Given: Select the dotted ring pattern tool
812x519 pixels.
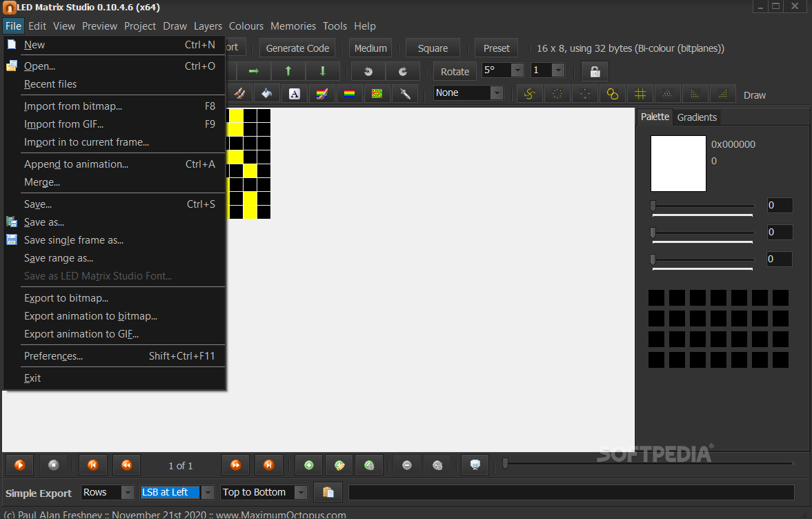Looking at the screenshot, I should coord(557,94).
